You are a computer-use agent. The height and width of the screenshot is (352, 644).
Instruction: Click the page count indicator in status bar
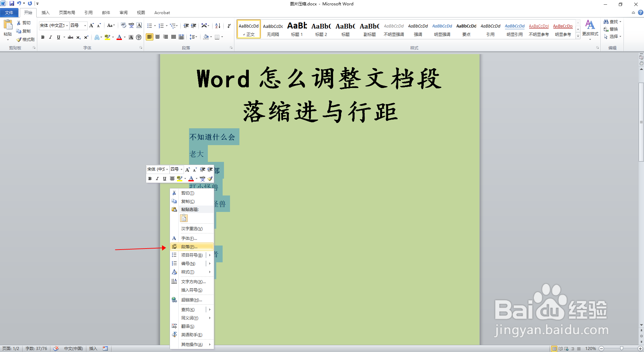click(x=10, y=348)
